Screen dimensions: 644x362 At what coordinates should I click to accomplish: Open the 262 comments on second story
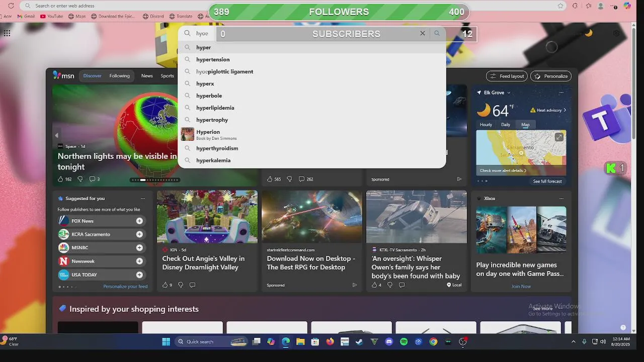click(x=305, y=179)
